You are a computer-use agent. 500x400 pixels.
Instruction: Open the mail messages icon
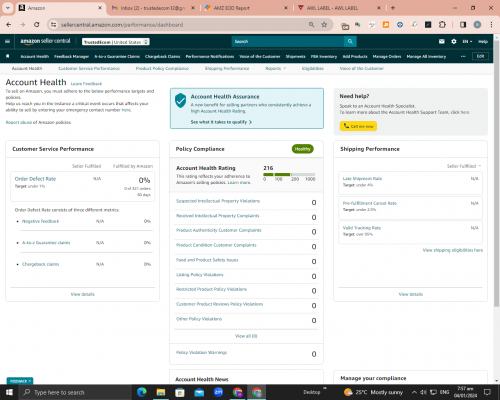tap(442, 41)
